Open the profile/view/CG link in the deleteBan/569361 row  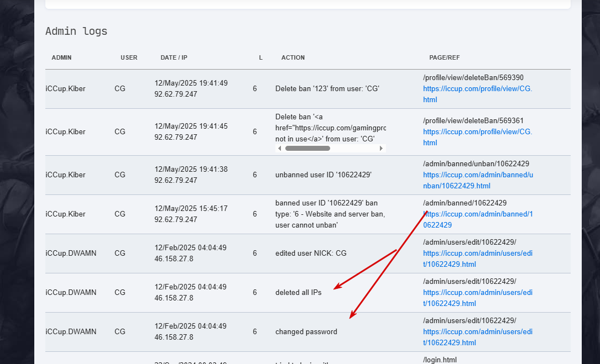(478, 138)
